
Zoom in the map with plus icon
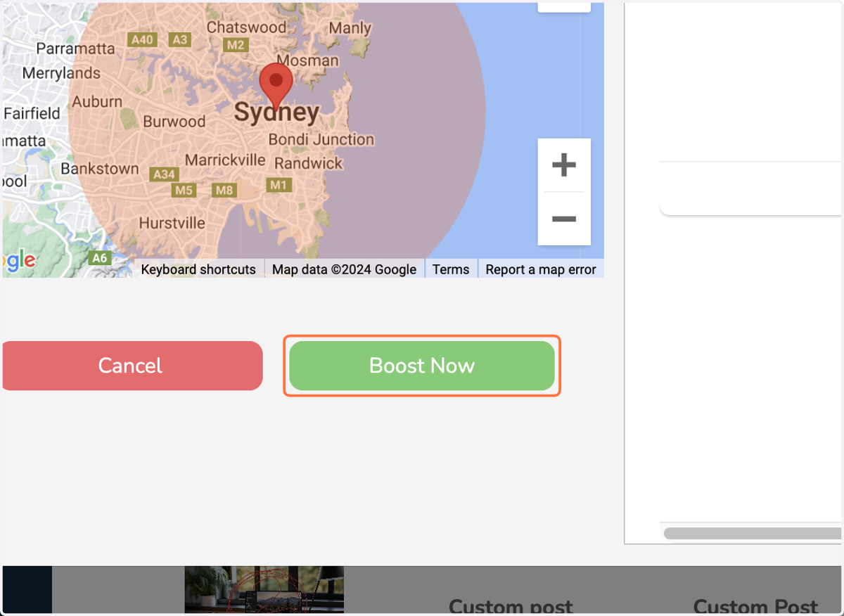tap(564, 165)
